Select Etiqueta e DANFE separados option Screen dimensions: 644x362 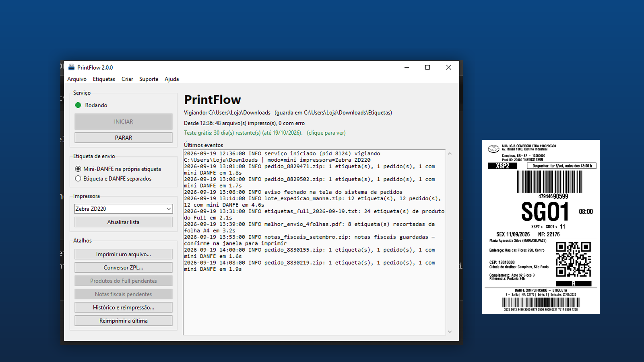114,179
